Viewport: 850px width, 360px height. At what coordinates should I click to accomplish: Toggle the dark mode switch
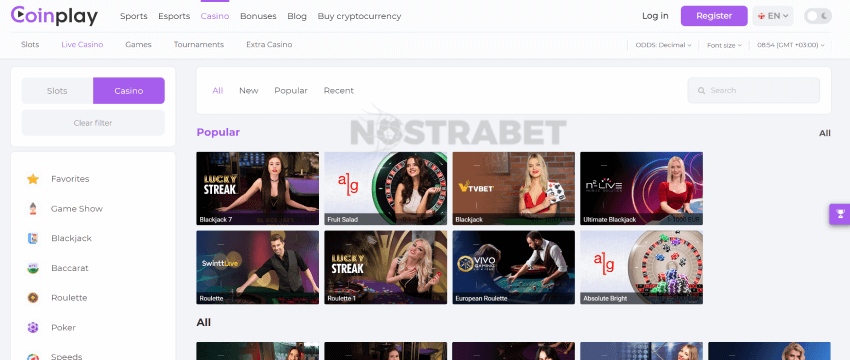tap(817, 16)
